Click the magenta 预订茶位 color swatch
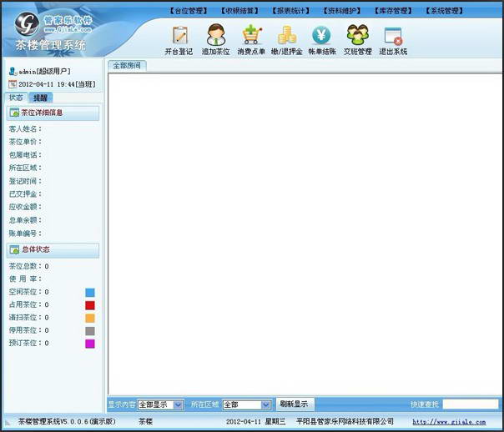 pos(90,344)
